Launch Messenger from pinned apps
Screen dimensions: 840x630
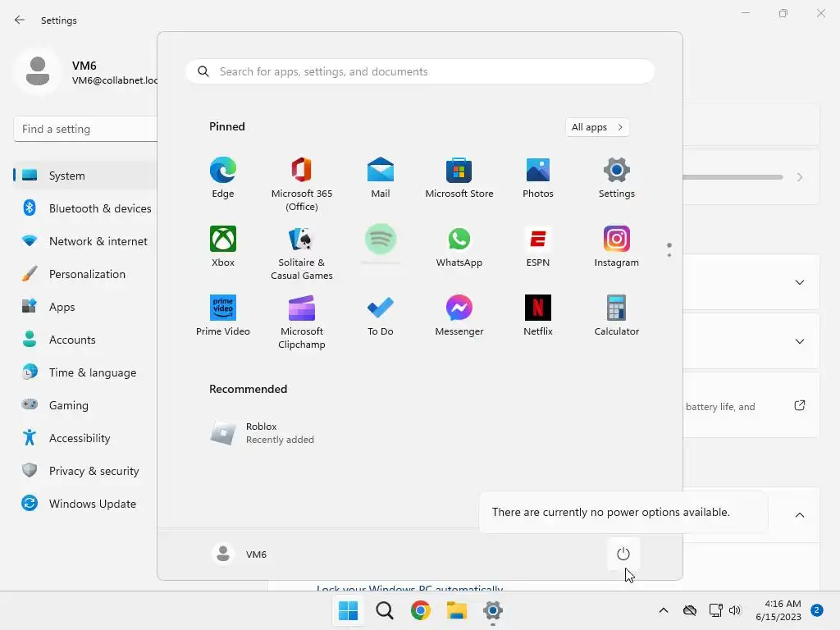pos(459,316)
